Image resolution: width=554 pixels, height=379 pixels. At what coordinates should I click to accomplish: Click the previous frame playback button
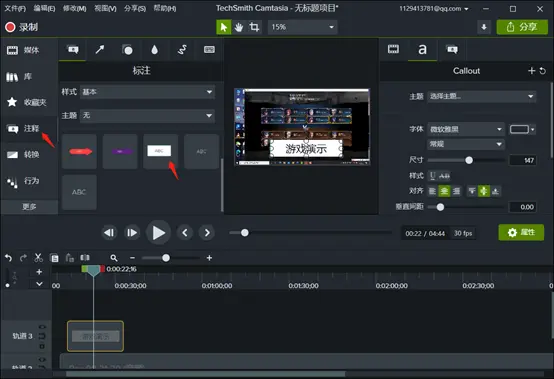coord(109,232)
